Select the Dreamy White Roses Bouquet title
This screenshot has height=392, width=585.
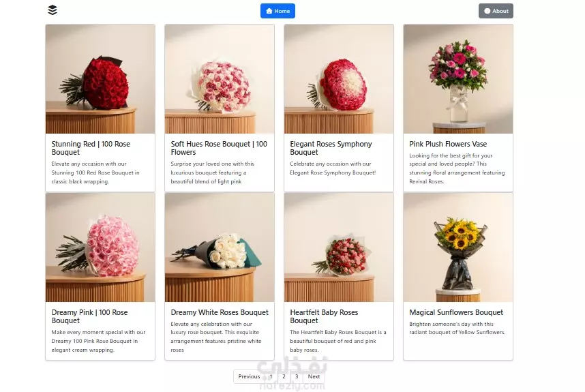(x=220, y=312)
